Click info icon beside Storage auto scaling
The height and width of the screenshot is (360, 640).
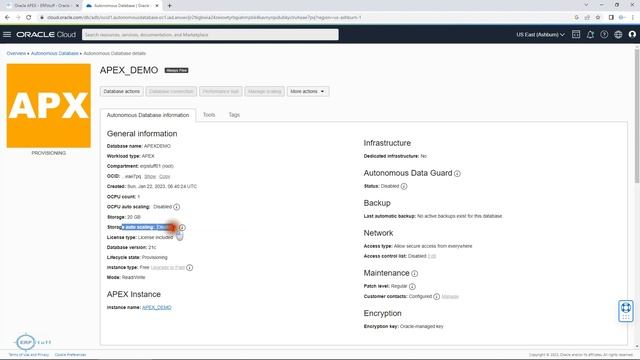coord(182,227)
